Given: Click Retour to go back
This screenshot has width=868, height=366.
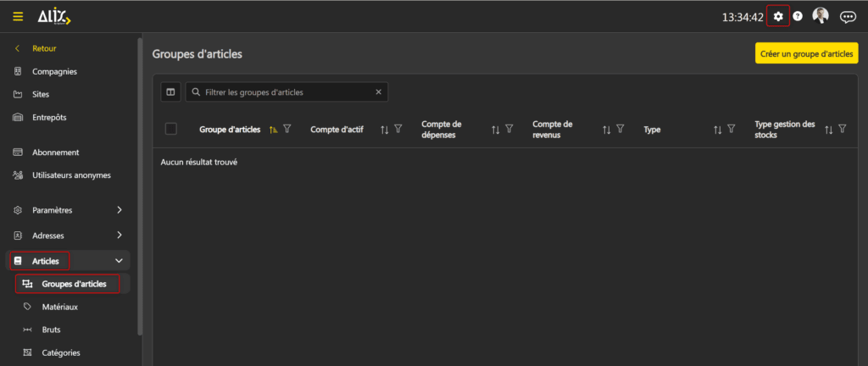Looking at the screenshot, I should coord(44,48).
